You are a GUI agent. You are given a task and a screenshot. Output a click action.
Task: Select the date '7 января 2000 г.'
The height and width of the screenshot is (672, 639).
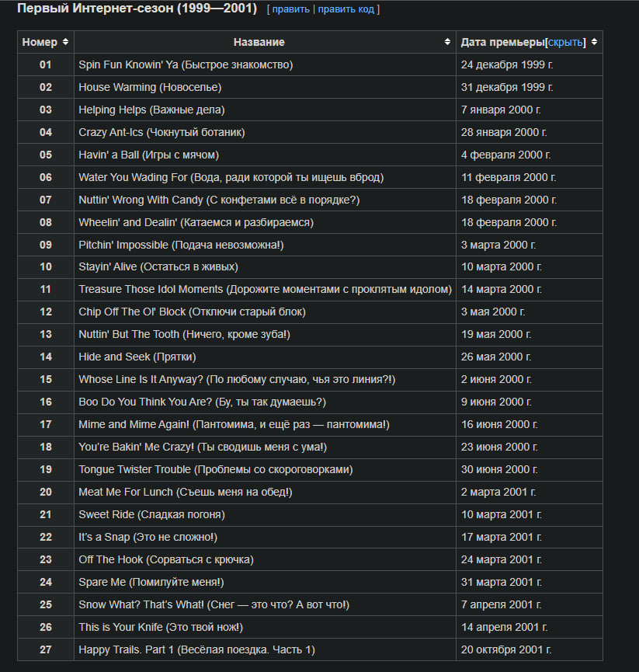pyautogui.click(x=501, y=110)
